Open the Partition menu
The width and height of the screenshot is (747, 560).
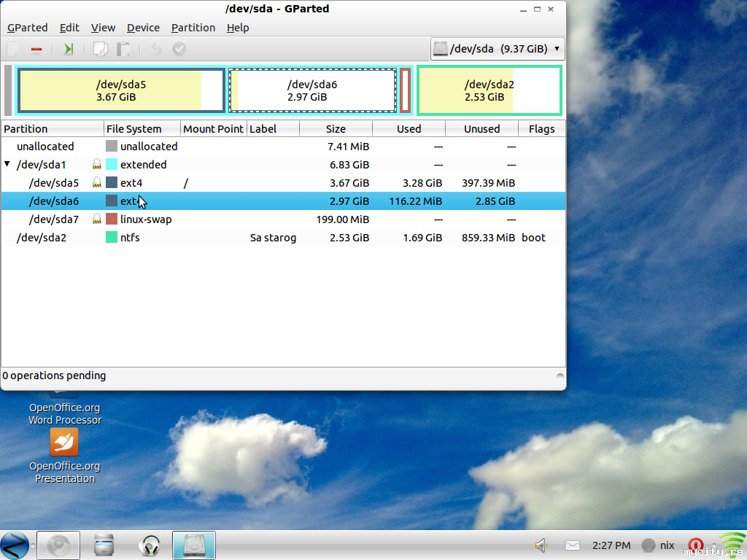pyautogui.click(x=193, y=28)
